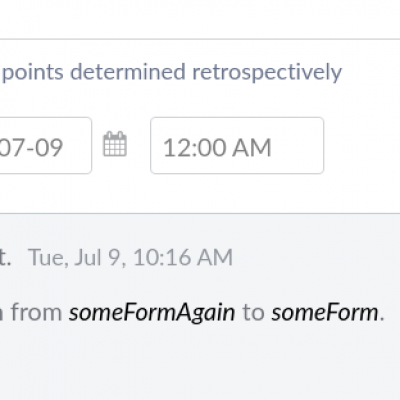Place cursor on 'AM' in time field
Viewport: 400px width, 400px height.
point(252,148)
